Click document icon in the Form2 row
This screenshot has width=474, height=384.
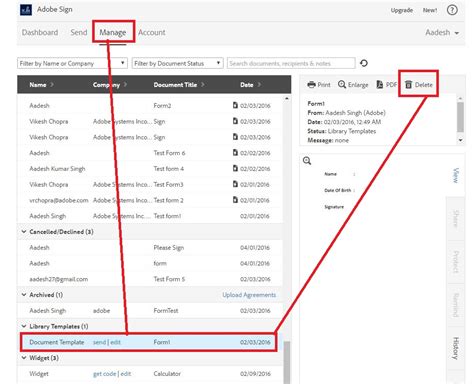coord(235,105)
